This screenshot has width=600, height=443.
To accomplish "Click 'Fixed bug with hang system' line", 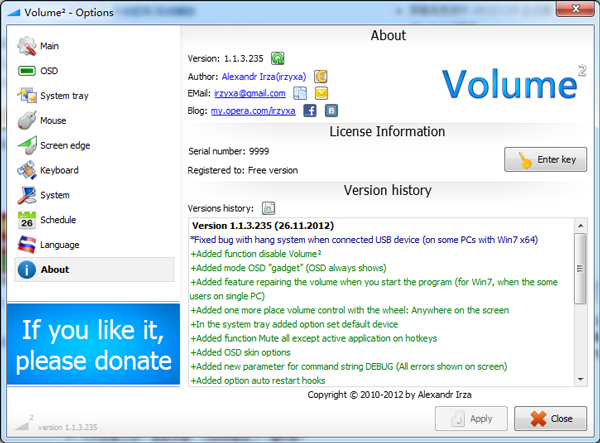I will tap(364, 240).
